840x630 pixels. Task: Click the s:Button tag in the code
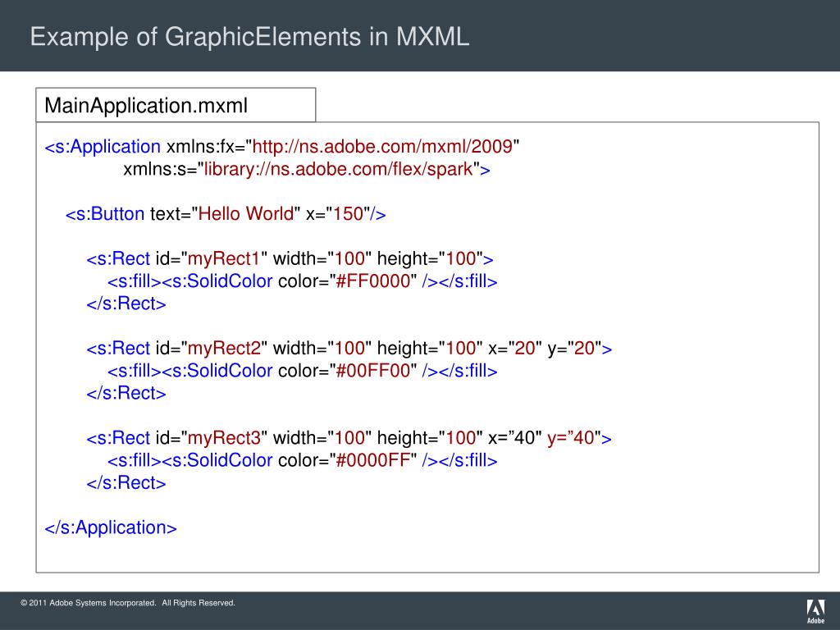[105, 214]
